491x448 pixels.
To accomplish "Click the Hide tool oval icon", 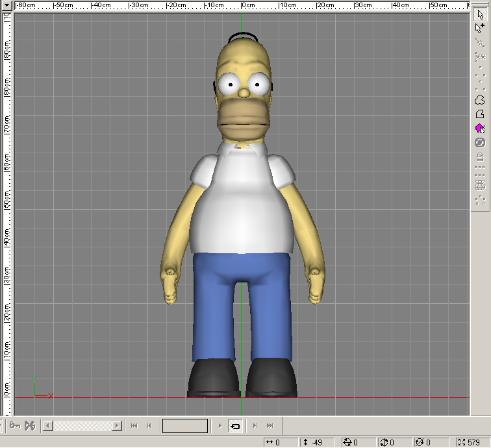I will tap(480, 143).
